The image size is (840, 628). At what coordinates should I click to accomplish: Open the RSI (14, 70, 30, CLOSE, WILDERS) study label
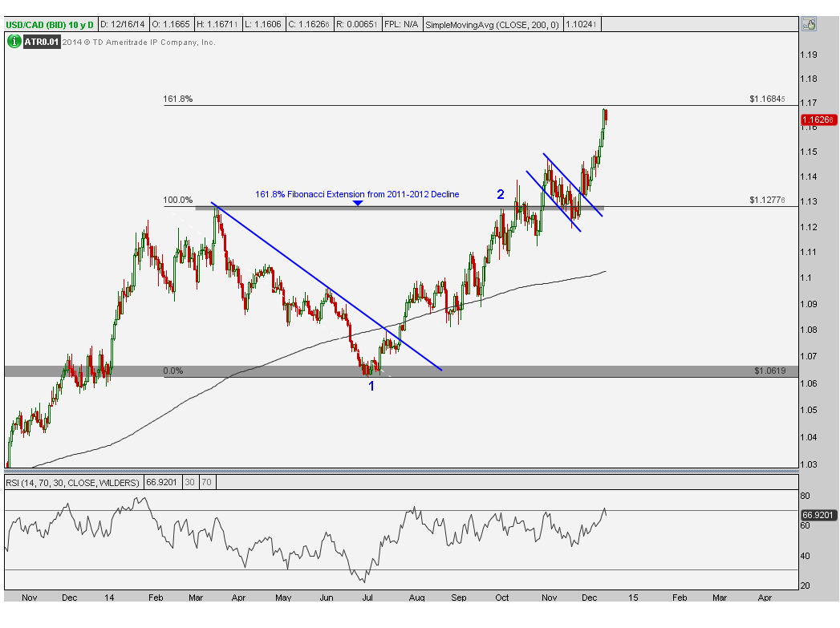click(x=73, y=482)
